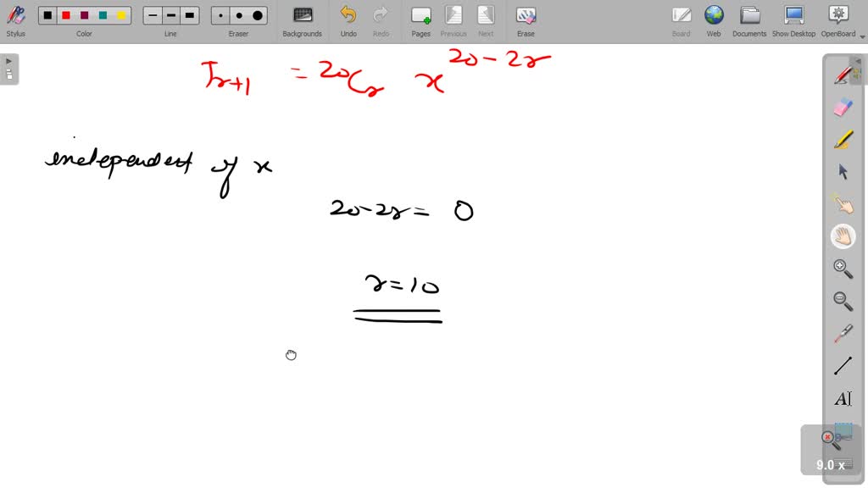Viewport: 868px width, 488px height.
Task: Open the Documents view
Action: 749,21
